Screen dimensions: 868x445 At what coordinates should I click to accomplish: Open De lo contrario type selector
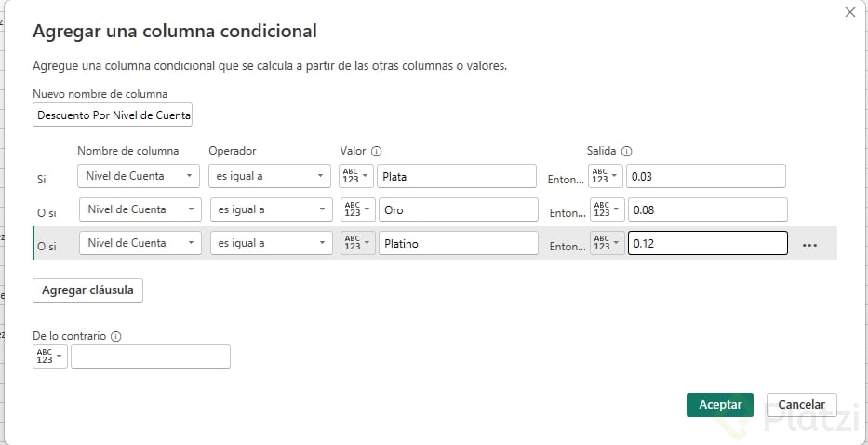point(50,357)
